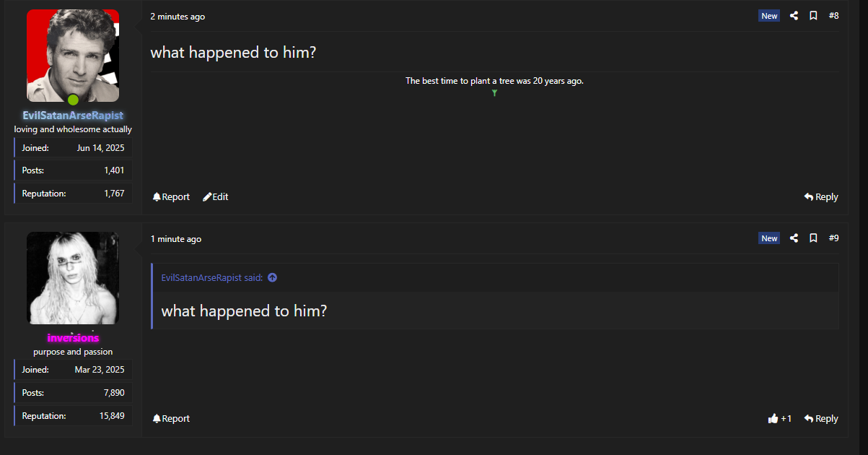
Task: Reply to post #8
Action: point(821,196)
